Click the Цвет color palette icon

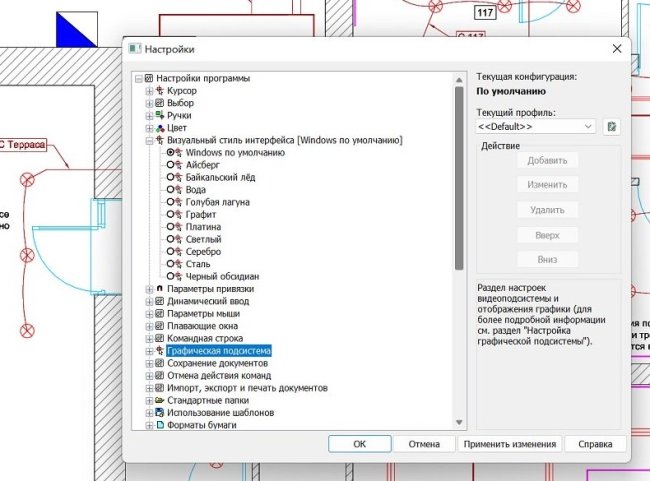point(160,128)
